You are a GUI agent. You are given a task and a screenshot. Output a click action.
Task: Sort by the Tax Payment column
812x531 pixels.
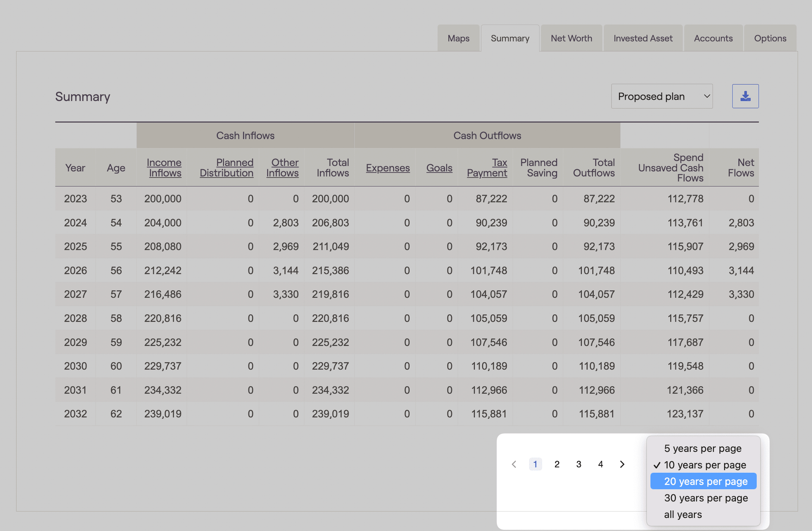coord(487,168)
